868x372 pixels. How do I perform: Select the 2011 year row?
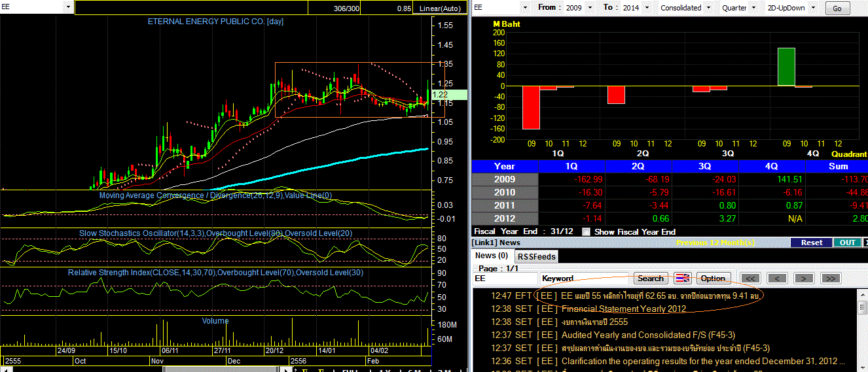[670, 205]
